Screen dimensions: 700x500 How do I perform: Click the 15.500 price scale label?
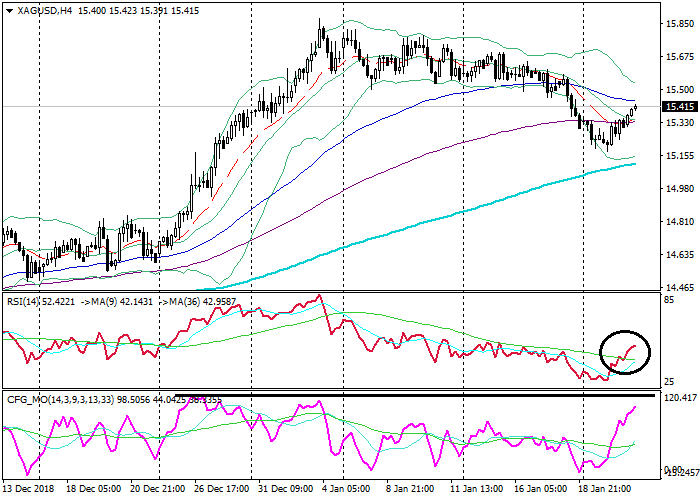coord(678,89)
